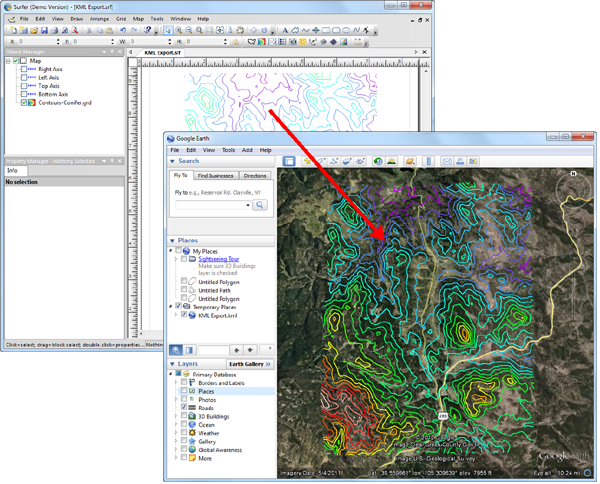Click the search magnifier button in Fly To
This screenshot has height=484, width=600.
pyautogui.click(x=260, y=205)
